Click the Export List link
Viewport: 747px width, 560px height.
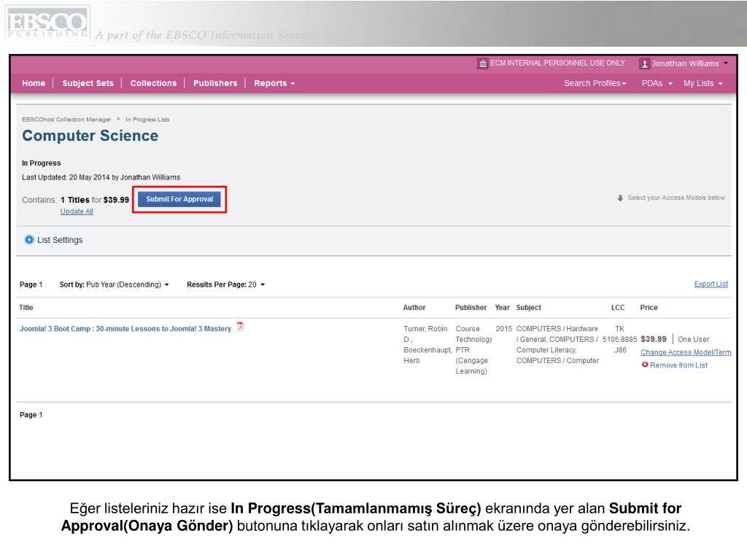(x=711, y=284)
